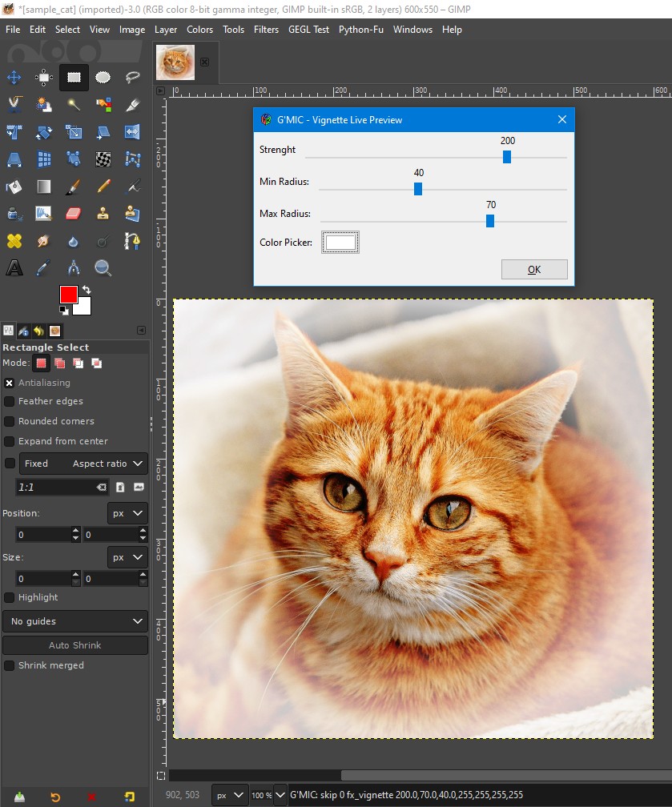
Task: Select the Zoom magnifier tool
Action: [x=103, y=267]
